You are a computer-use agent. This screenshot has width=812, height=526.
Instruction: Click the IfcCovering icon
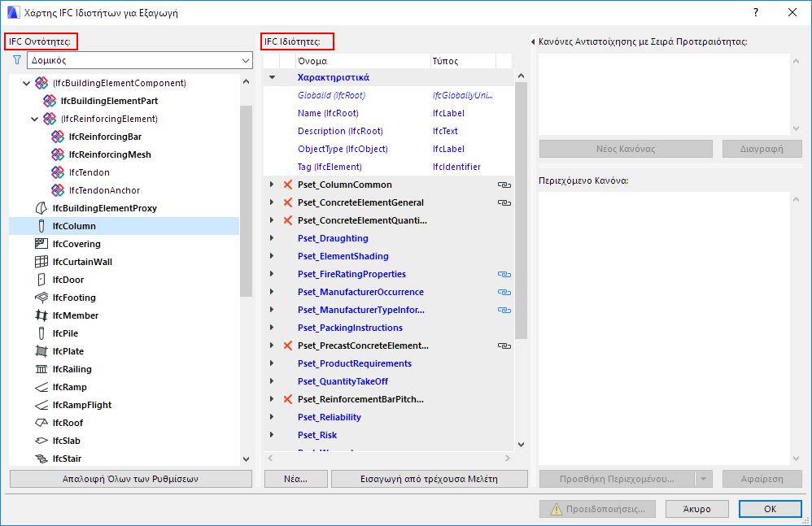pyautogui.click(x=41, y=244)
